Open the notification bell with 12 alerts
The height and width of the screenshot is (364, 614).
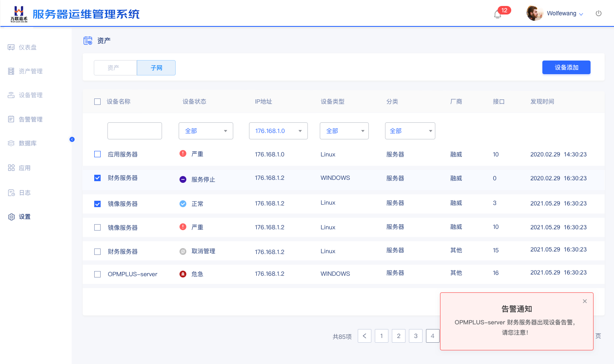(x=498, y=14)
